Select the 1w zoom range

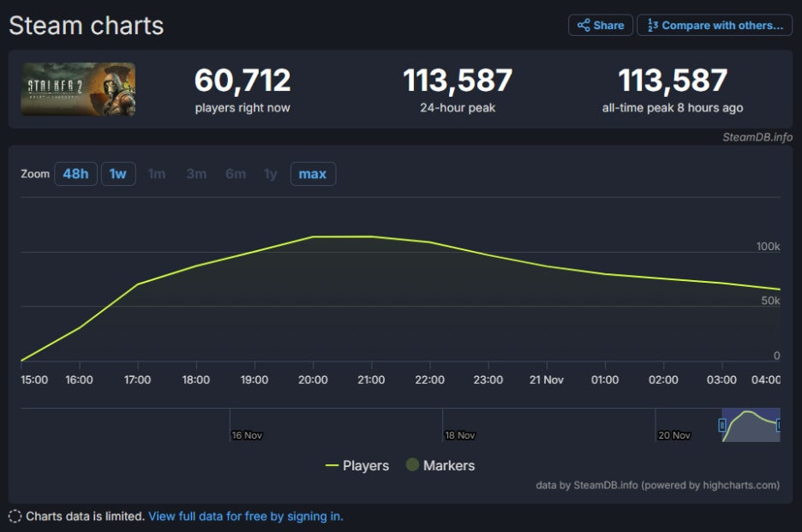click(x=118, y=174)
